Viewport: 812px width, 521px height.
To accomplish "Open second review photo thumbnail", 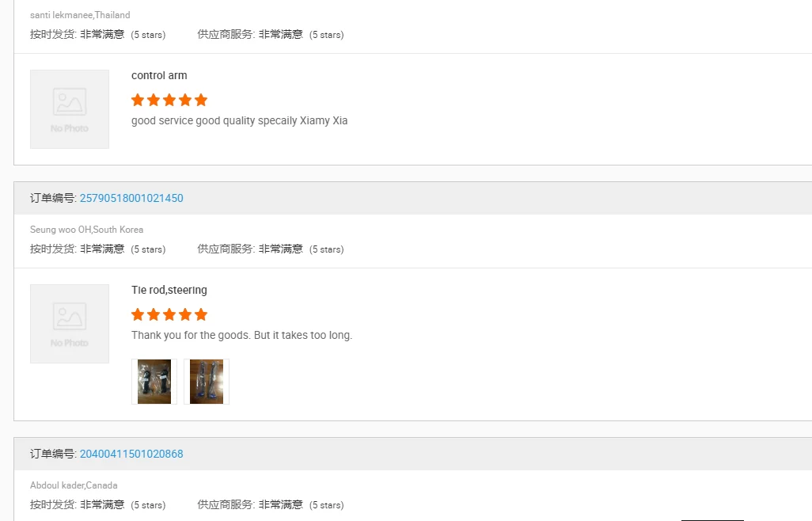I will [x=207, y=382].
